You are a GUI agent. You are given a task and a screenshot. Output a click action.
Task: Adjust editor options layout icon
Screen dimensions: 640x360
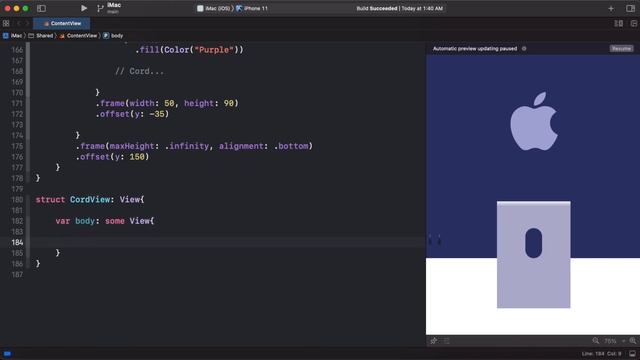(618, 24)
